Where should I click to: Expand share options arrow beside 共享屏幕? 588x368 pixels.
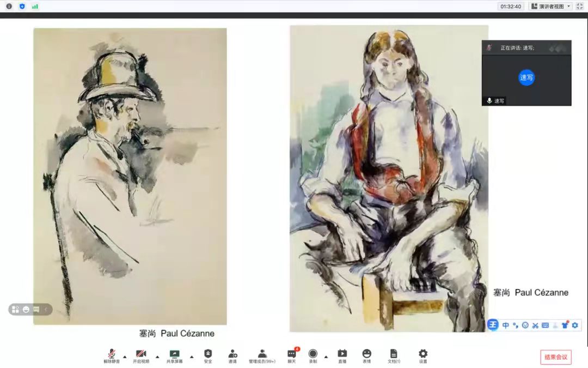click(192, 357)
